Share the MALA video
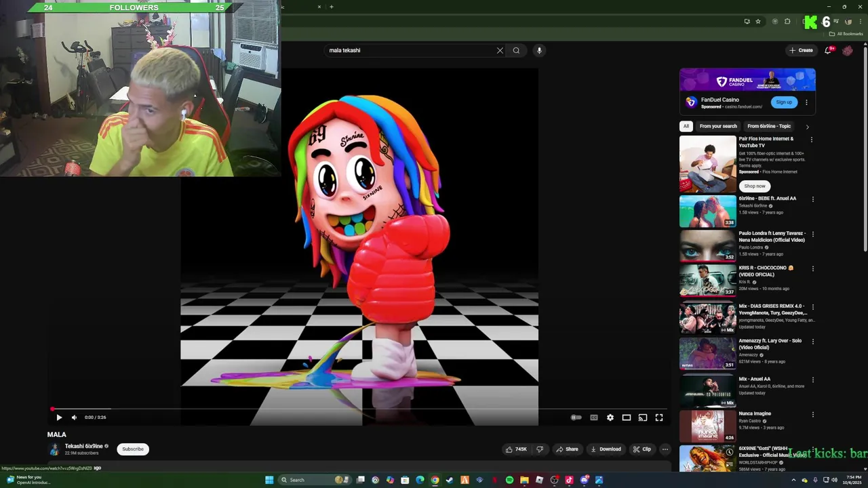The width and height of the screenshot is (868, 488). coord(567,449)
